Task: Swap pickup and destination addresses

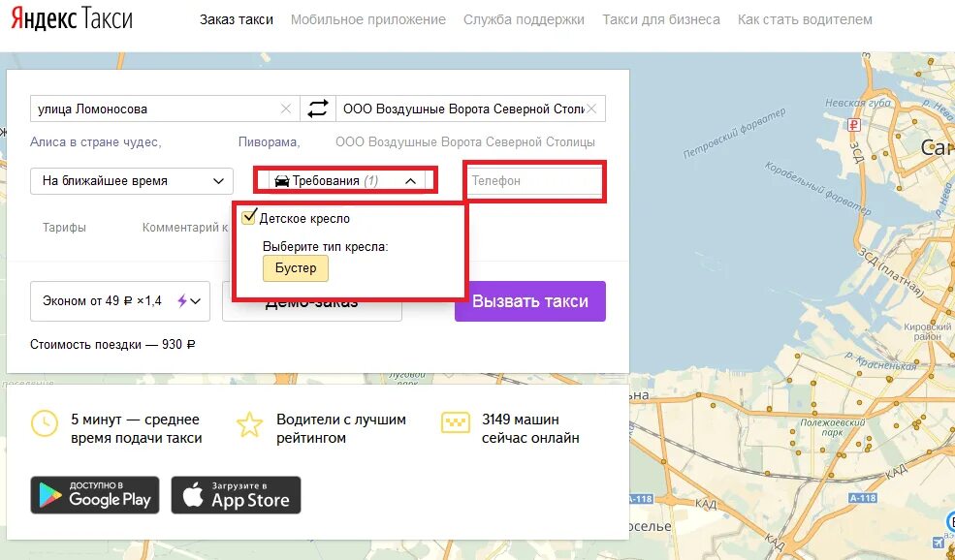Action: (x=317, y=109)
